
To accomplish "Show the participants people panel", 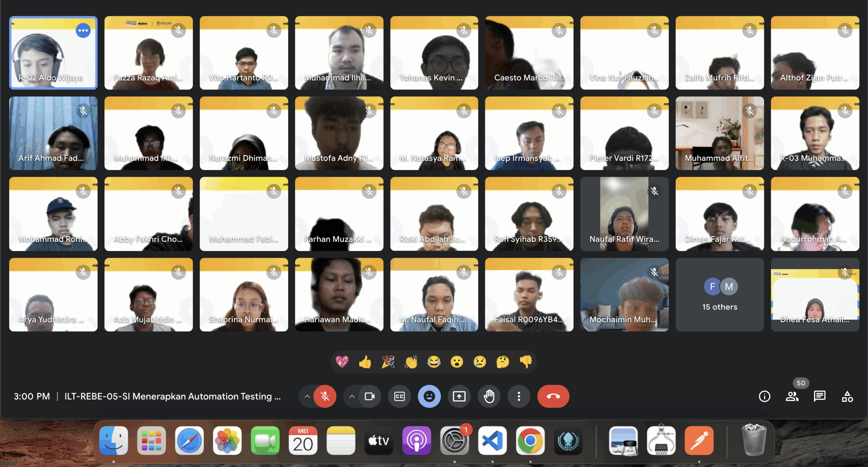I will pyautogui.click(x=792, y=396).
